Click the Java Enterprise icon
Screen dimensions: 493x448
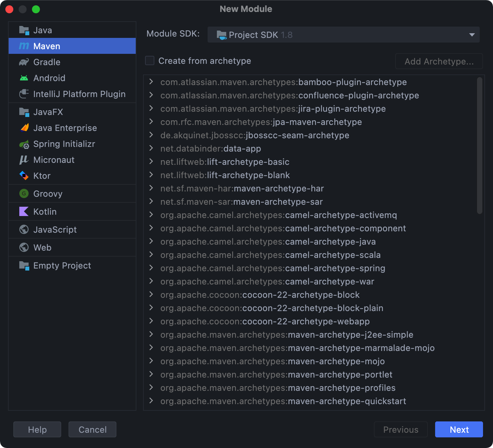pyautogui.click(x=25, y=128)
